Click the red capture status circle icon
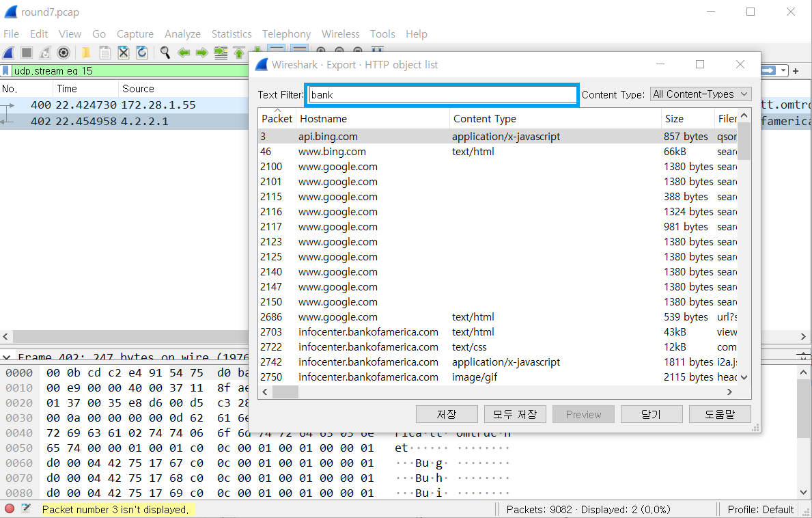 tap(10, 508)
